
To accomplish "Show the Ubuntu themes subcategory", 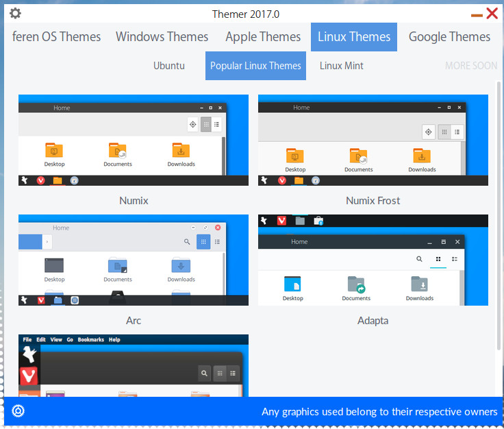I will coord(169,66).
